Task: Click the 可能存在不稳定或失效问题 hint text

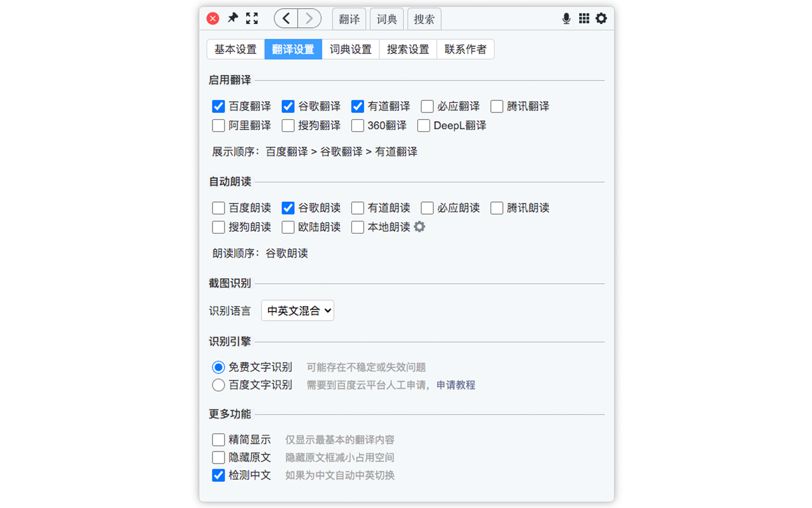Action: 366,367
